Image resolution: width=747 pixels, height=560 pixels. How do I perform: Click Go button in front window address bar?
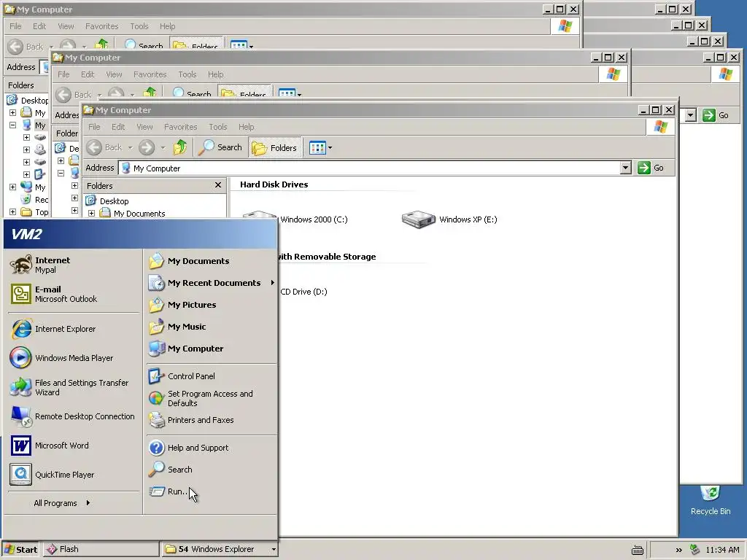point(651,168)
